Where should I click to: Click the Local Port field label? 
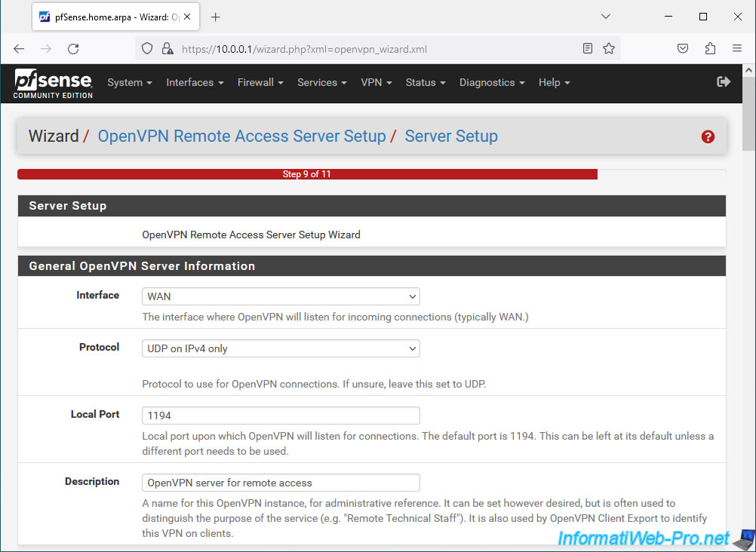coord(95,414)
